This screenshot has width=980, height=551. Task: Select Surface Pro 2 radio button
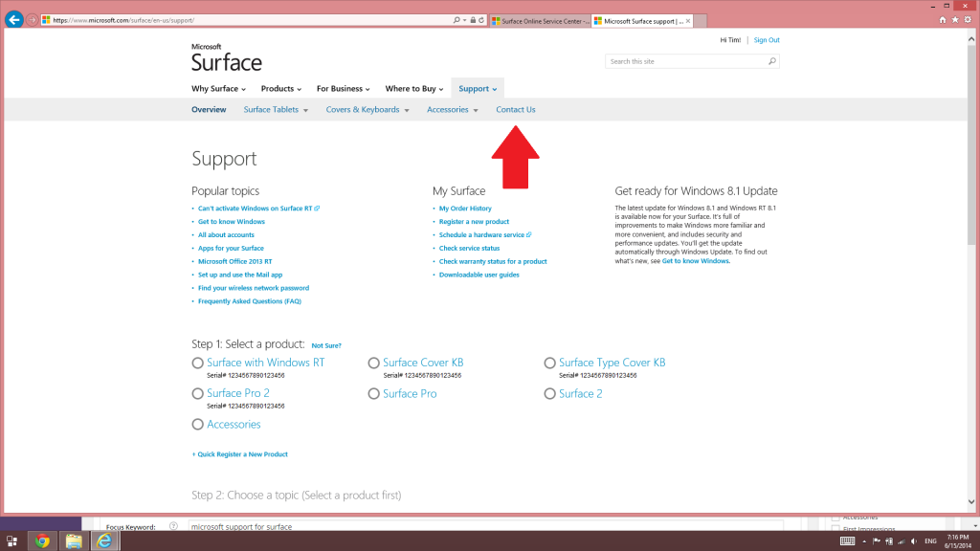pyautogui.click(x=197, y=393)
